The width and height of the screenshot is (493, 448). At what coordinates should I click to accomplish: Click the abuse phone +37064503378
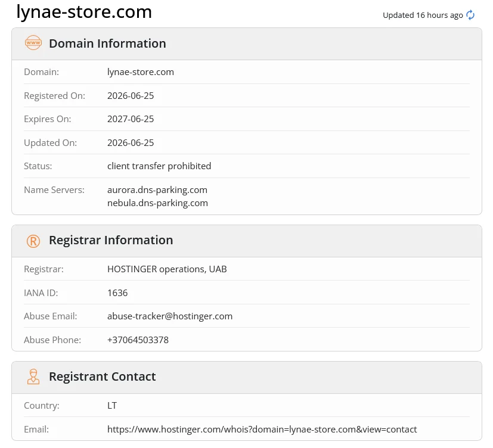point(138,340)
